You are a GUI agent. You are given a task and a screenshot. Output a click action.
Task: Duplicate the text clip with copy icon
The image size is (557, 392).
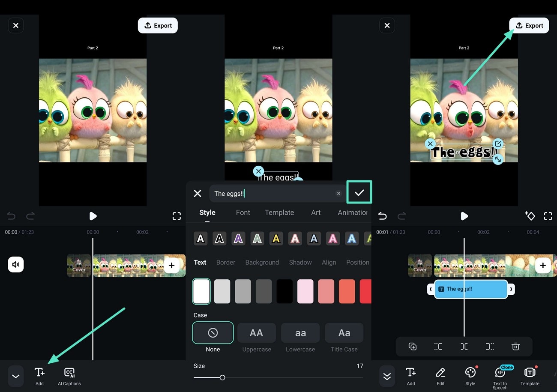pyautogui.click(x=413, y=347)
